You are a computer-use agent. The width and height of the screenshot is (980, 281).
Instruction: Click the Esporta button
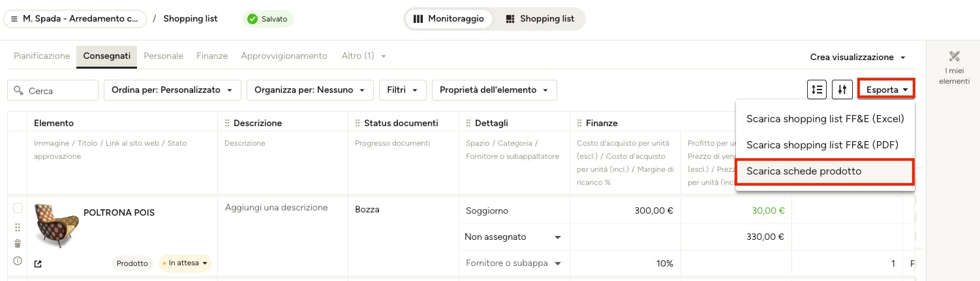(886, 90)
